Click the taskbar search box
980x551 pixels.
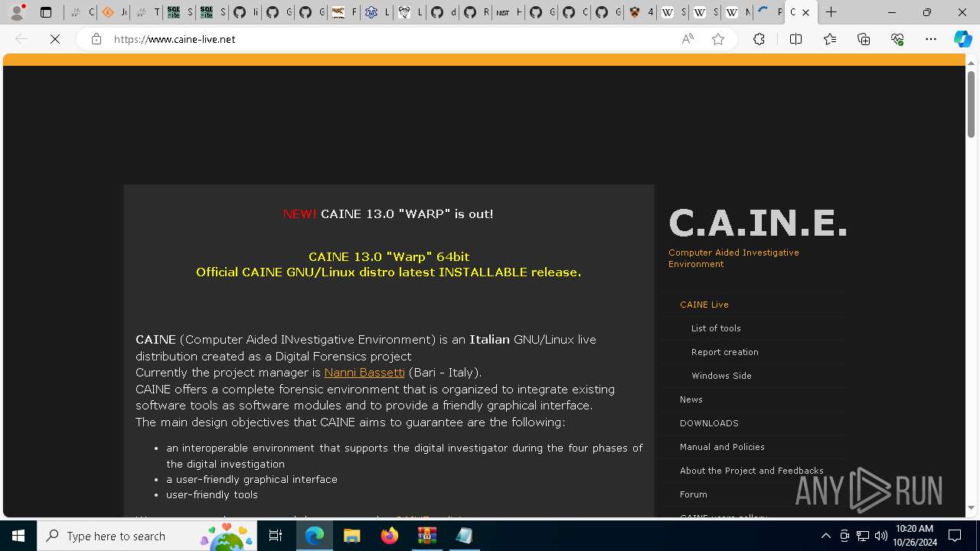(x=149, y=536)
